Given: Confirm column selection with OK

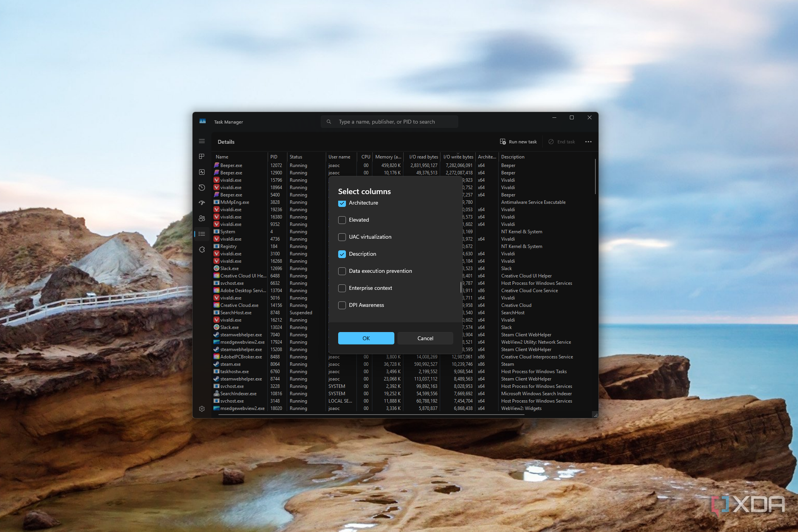Looking at the screenshot, I should pos(366,338).
